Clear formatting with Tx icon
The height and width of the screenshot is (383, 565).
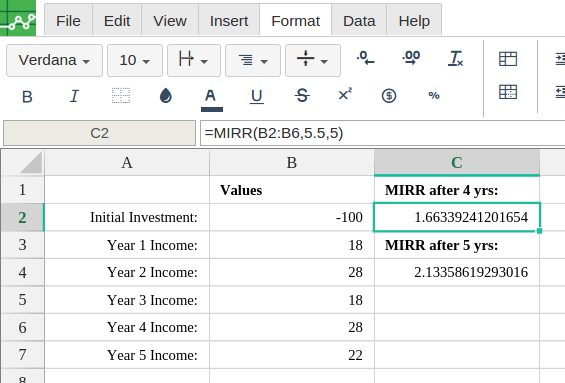455,58
